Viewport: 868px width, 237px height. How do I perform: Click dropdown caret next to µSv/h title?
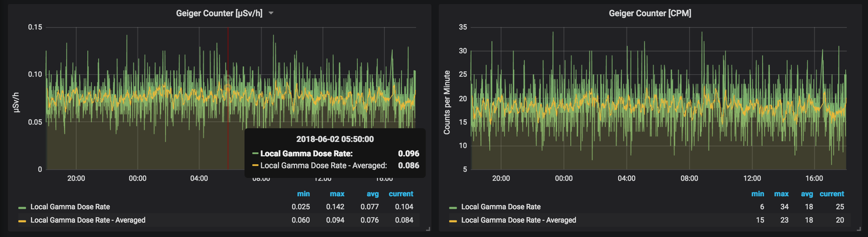pyautogui.click(x=271, y=13)
